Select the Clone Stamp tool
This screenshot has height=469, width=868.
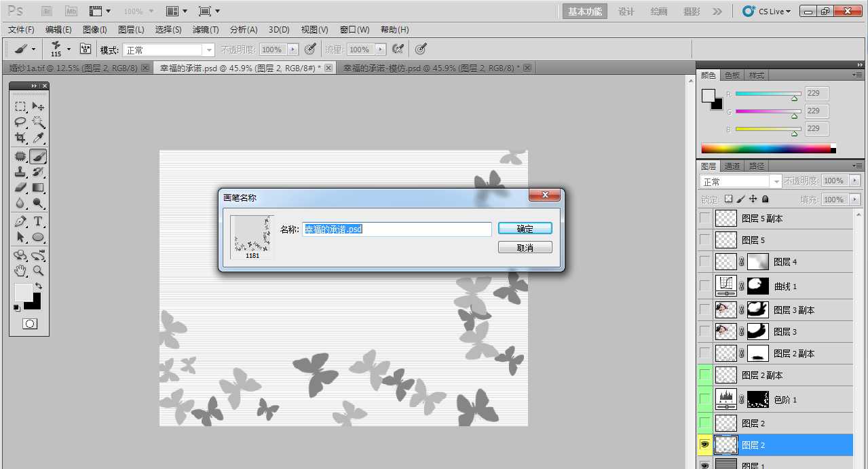pos(20,172)
